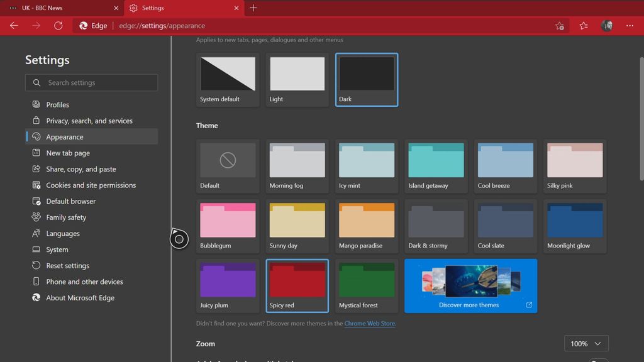Viewport: 644px width, 362px height.
Task: Open the Chrome Web Store link
Action: coord(369,323)
